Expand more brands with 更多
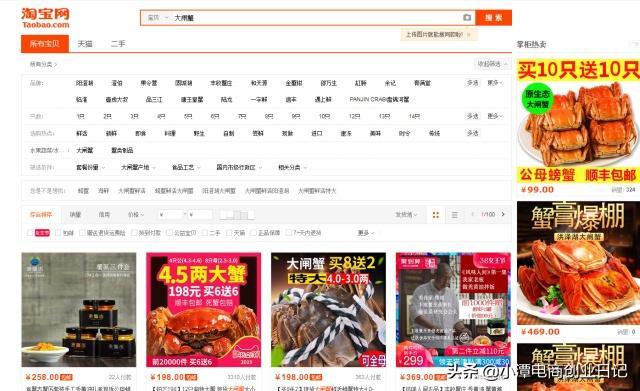Viewport: 640px width, 391px height. tap(495, 83)
